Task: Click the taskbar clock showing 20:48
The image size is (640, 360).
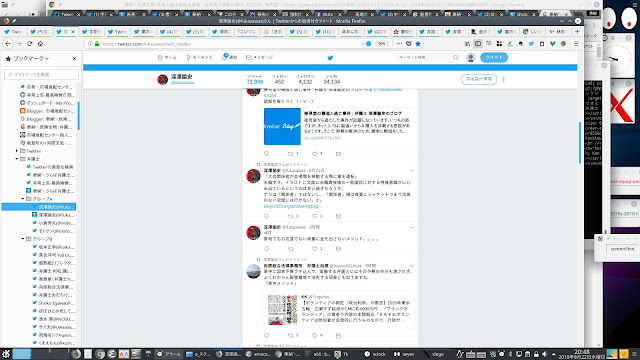Action: point(582,354)
